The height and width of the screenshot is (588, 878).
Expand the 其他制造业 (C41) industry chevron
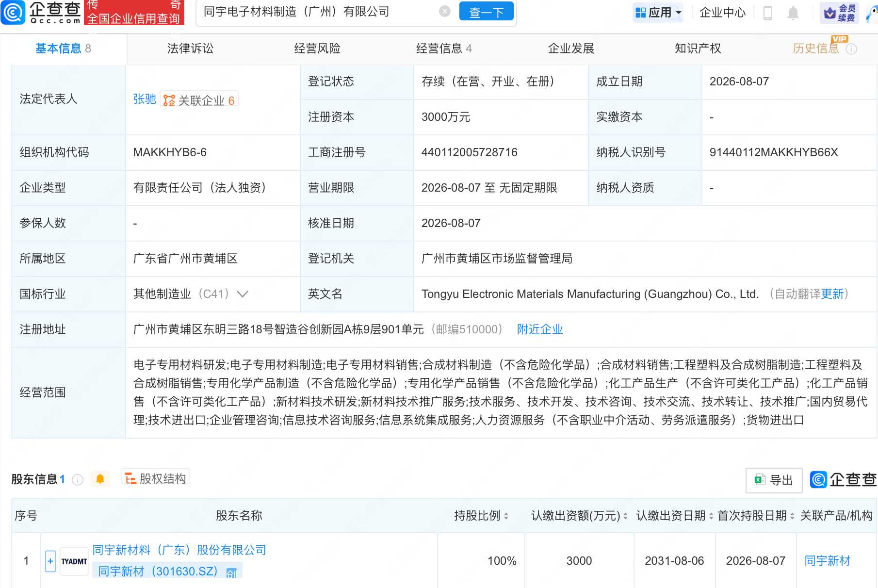point(243,294)
